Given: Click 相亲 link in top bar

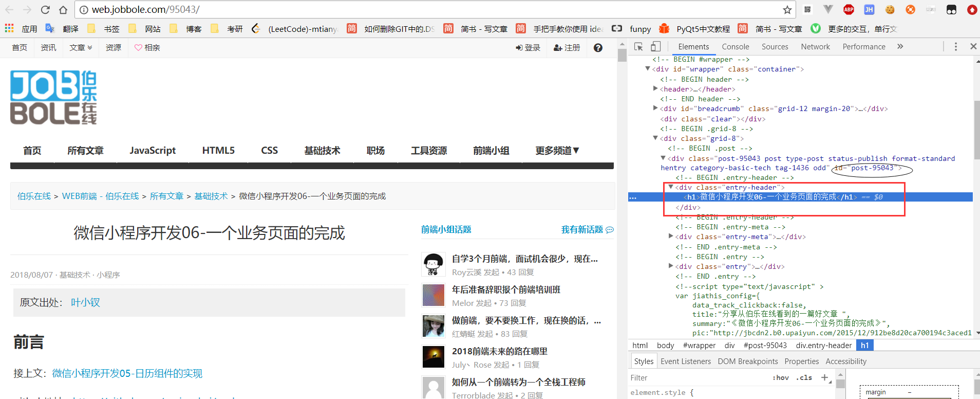Looking at the screenshot, I should point(147,47).
